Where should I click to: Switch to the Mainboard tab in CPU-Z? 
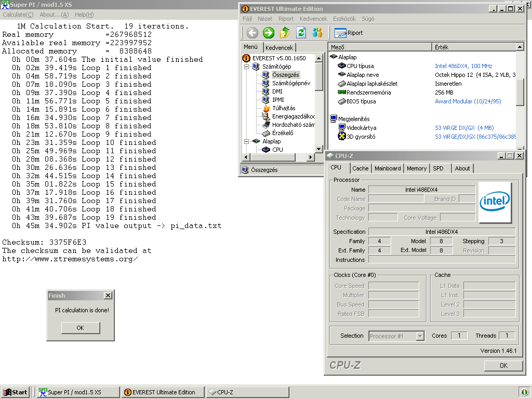pyautogui.click(x=388, y=168)
